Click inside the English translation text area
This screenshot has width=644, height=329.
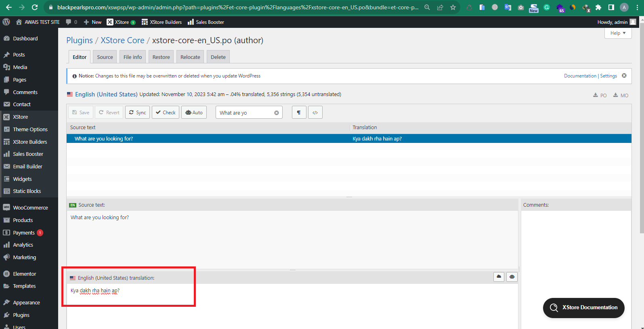(292, 306)
